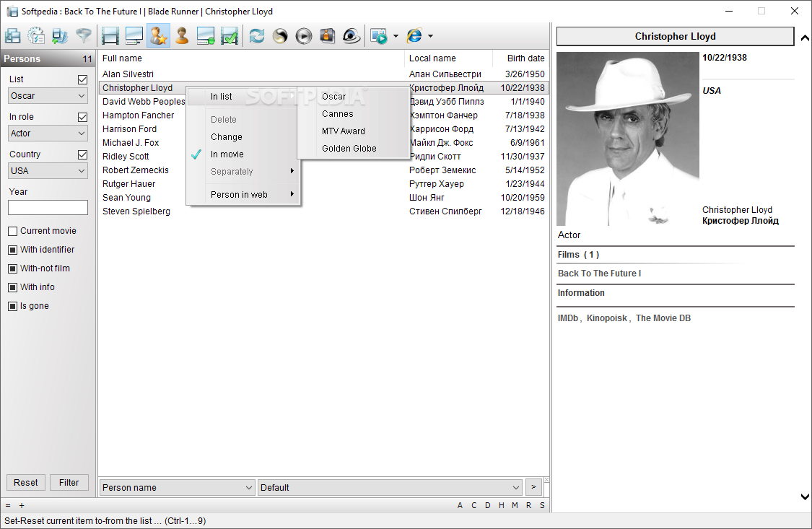Open The Movie DB link
This screenshot has width=812, height=529.
[663, 318]
